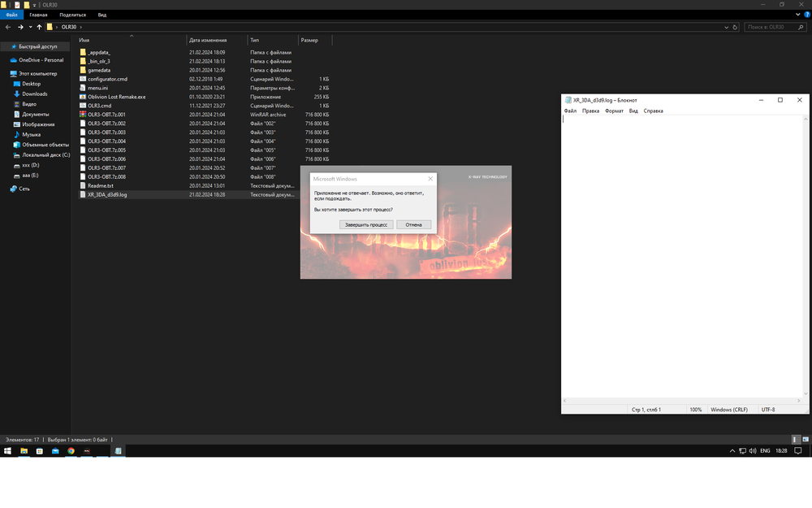Sort files by the Дата изменения column
This screenshot has height=508, width=812.
pyautogui.click(x=207, y=40)
